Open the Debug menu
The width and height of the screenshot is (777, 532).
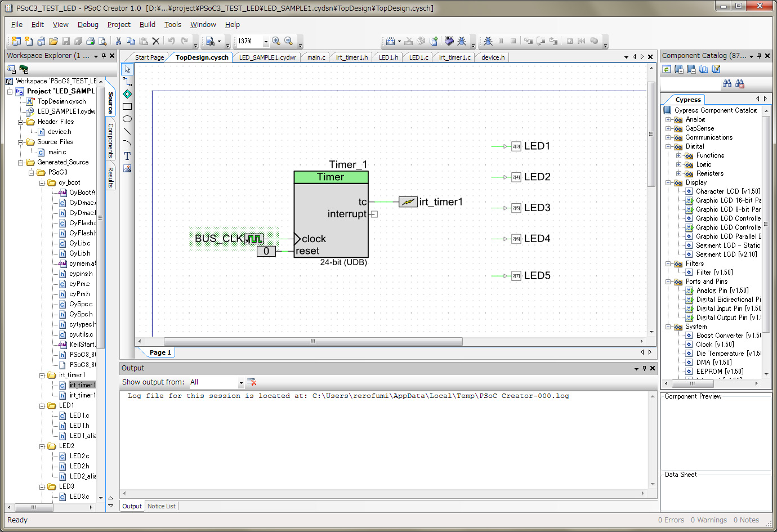88,25
